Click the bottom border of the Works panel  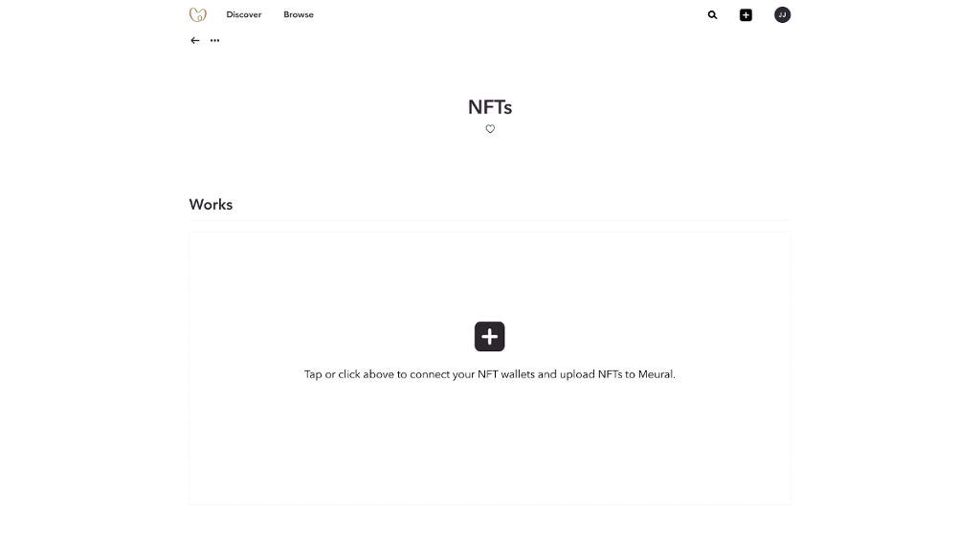tap(490, 504)
